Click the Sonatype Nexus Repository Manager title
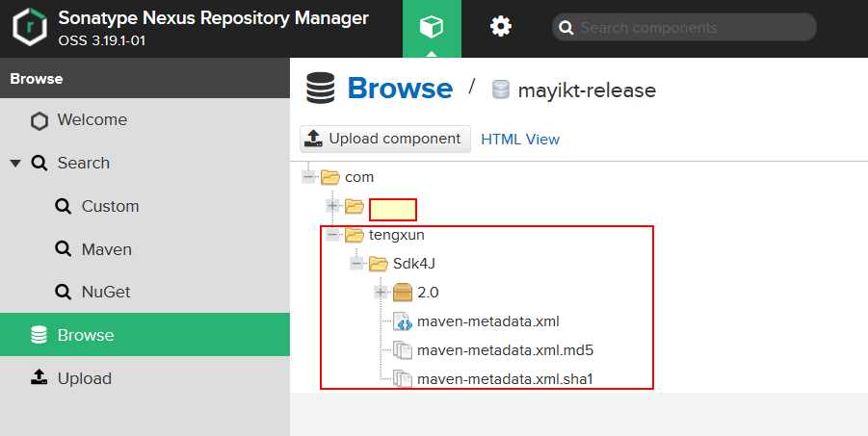868x436 pixels. pos(214,18)
